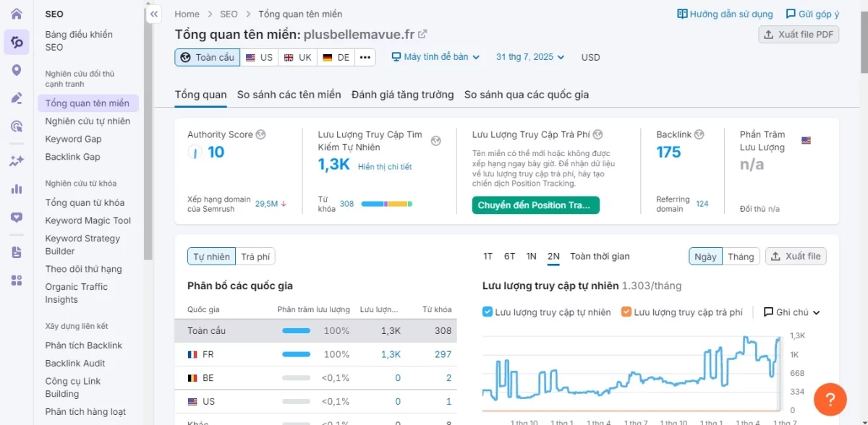Open the orange help question-mark button
This screenshot has width=868, height=425.
coord(830,400)
